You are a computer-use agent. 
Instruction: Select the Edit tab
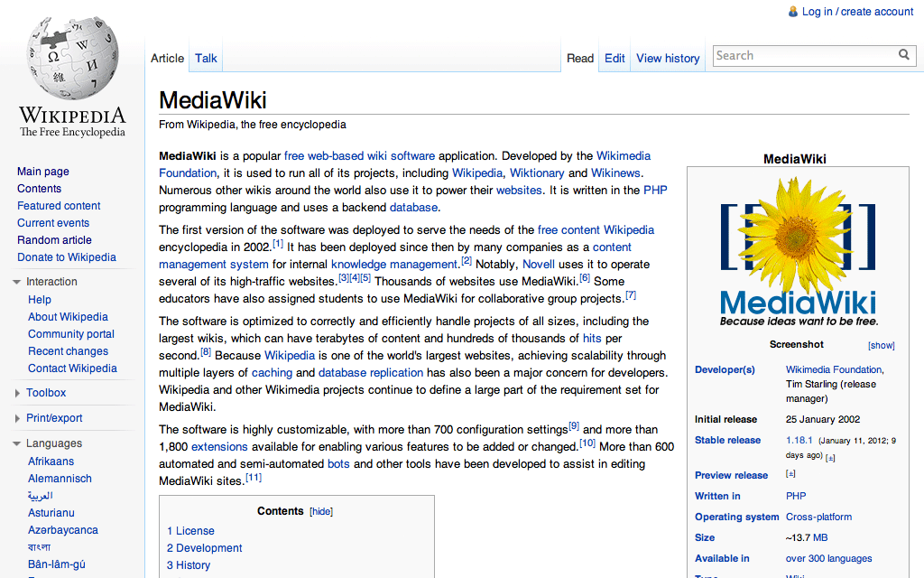click(x=614, y=57)
